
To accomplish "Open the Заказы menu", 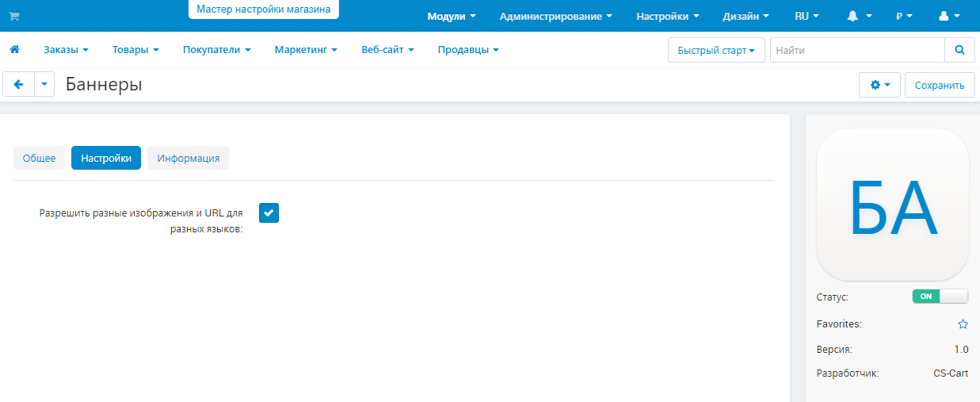I will point(66,50).
